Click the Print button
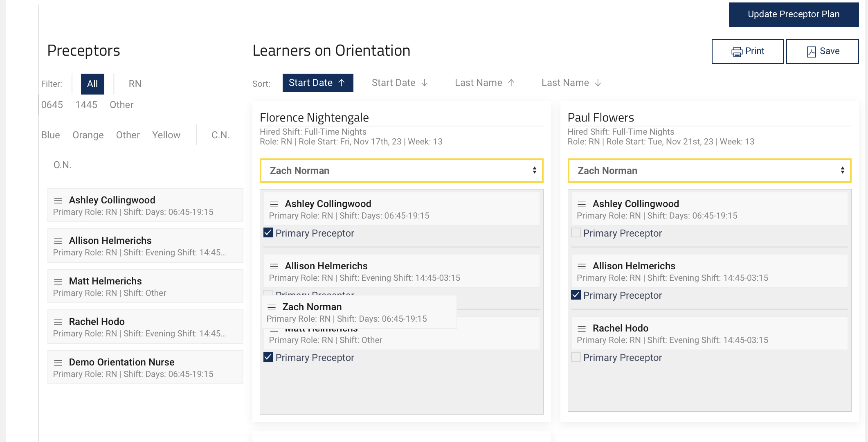 click(747, 52)
